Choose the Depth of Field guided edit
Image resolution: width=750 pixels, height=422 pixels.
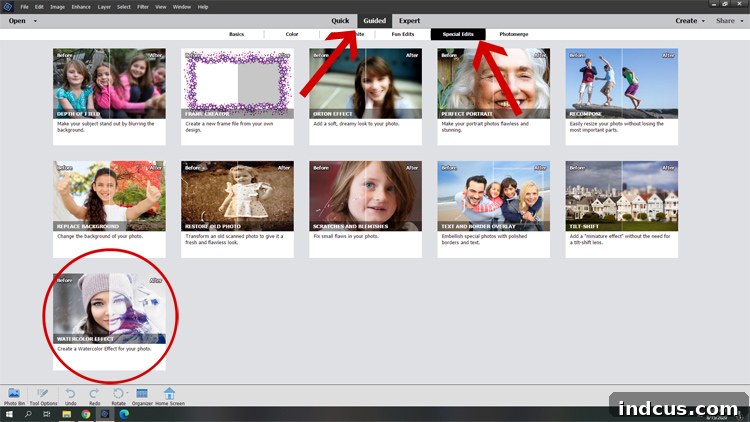point(110,97)
